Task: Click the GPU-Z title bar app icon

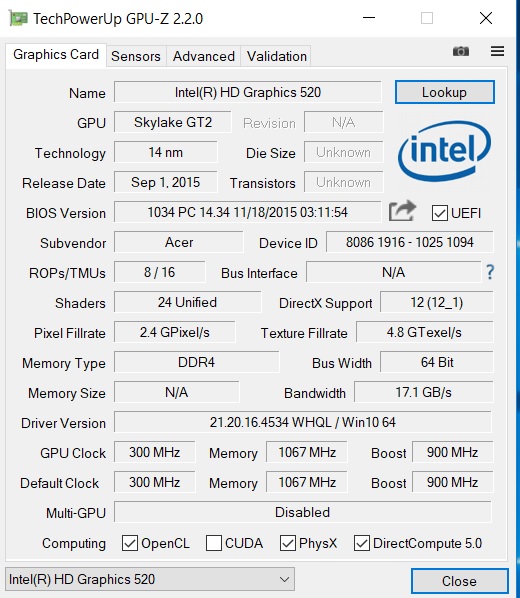Action: (x=18, y=18)
